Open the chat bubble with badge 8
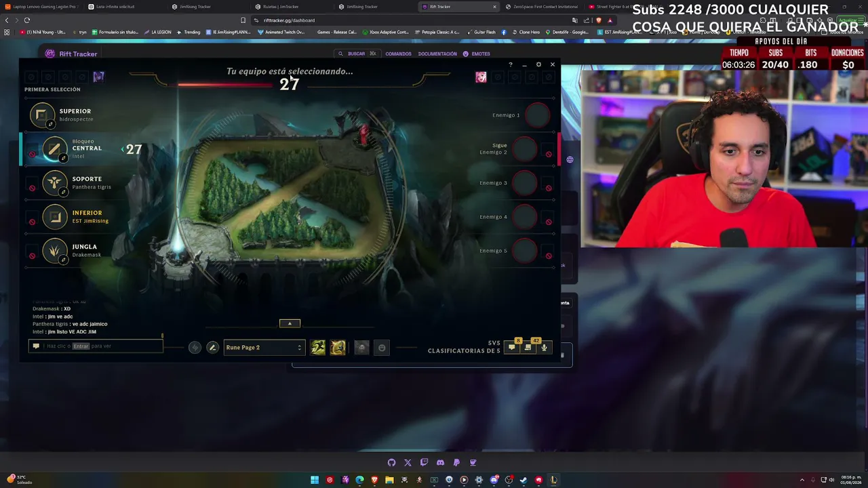868x488 pixels. 512,347
